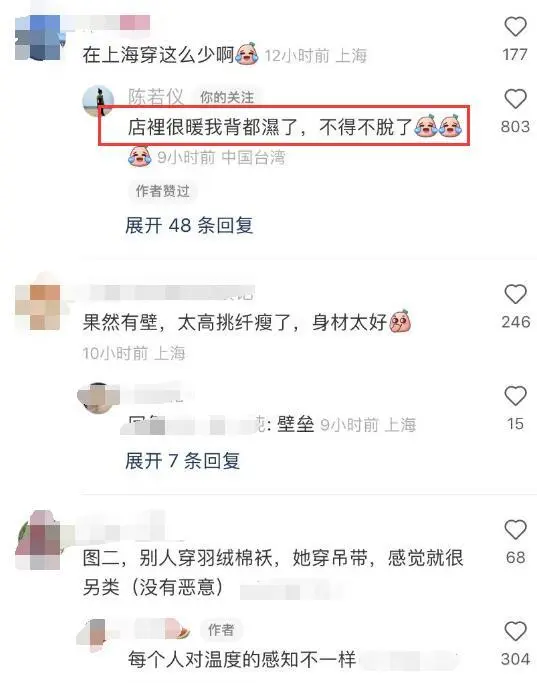Open the author's avatar next to 作者 tag
537x683 pixels.
tap(93, 634)
